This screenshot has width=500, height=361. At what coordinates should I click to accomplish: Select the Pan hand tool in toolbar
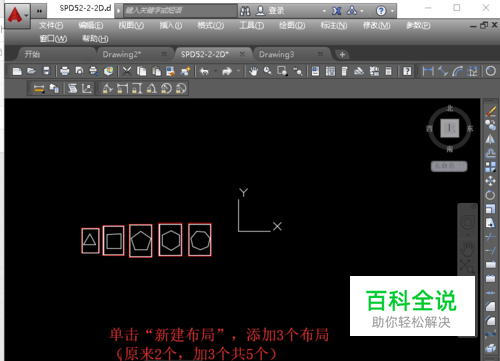click(x=254, y=71)
